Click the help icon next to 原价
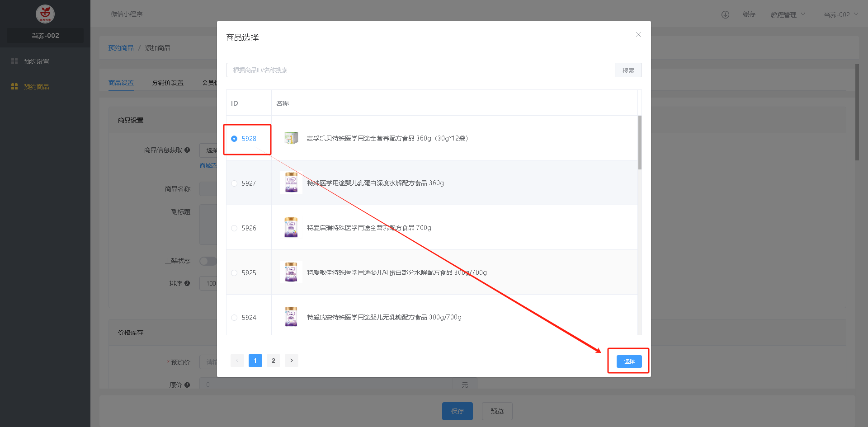868x427 pixels. (187, 385)
